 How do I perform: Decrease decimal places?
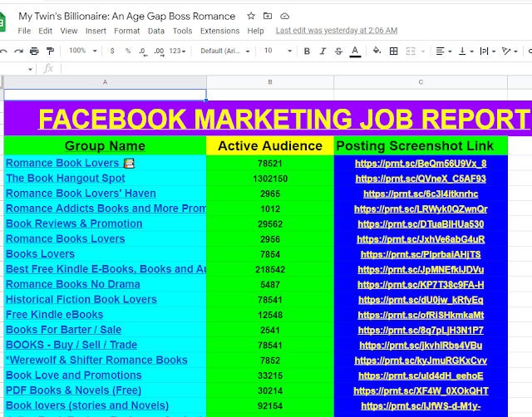(143, 52)
